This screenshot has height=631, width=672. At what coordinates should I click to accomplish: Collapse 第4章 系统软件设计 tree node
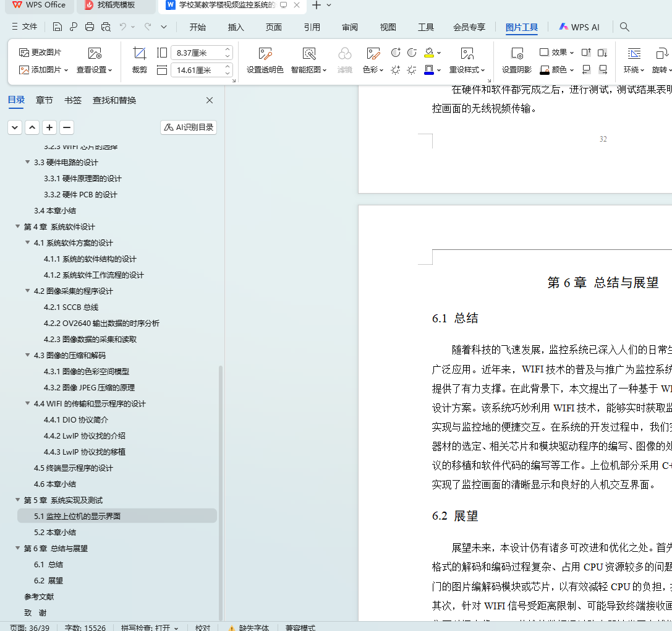click(x=17, y=226)
